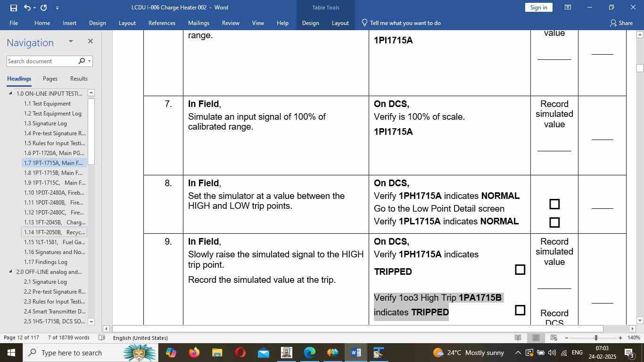The width and height of the screenshot is (644, 362).
Task: Jump to heading 1.14 1FT-2050B, Recyc
Action: click(x=54, y=232)
